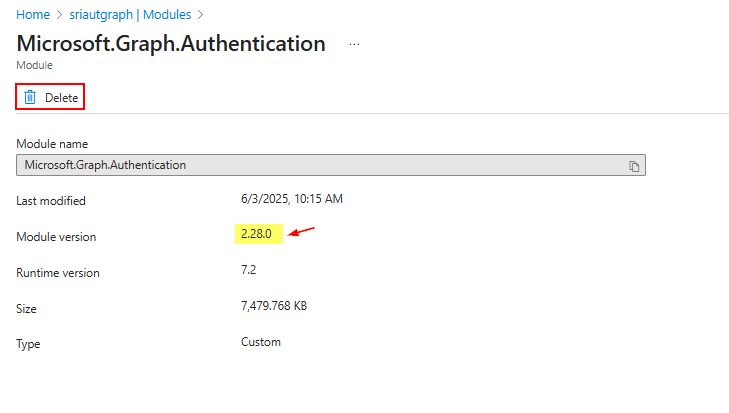Click the module version value 2.28.0
This screenshot has width=729, height=413.
(x=256, y=233)
